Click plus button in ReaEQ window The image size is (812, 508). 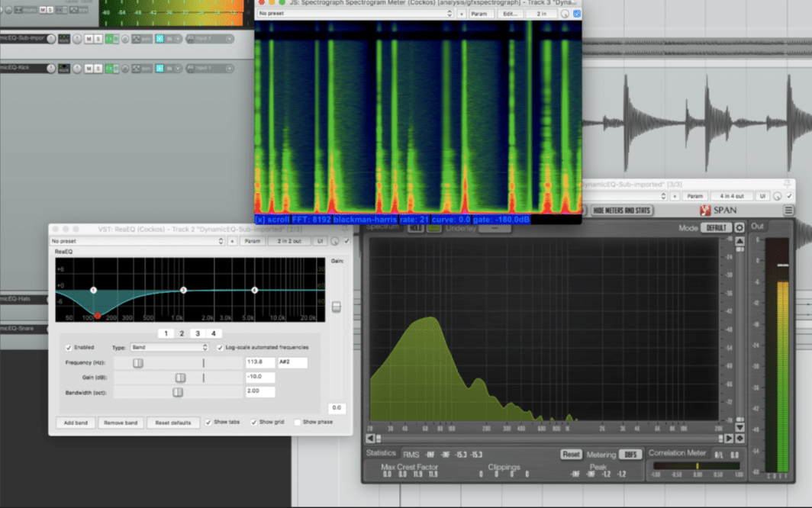click(232, 241)
